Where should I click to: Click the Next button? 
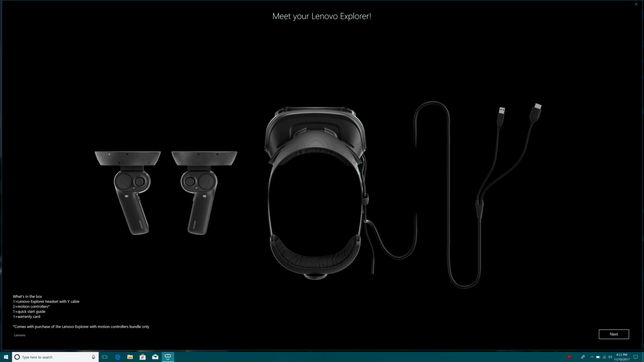pyautogui.click(x=613, y=334)
